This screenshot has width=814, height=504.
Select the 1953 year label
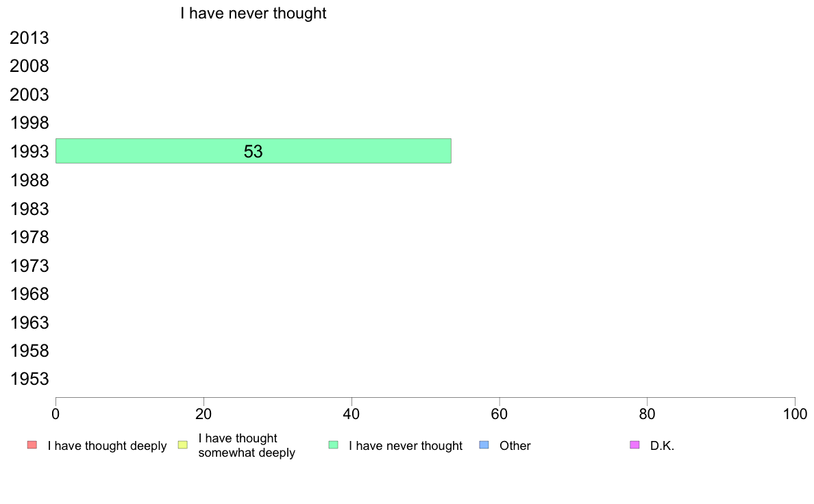tap(29, 379)
